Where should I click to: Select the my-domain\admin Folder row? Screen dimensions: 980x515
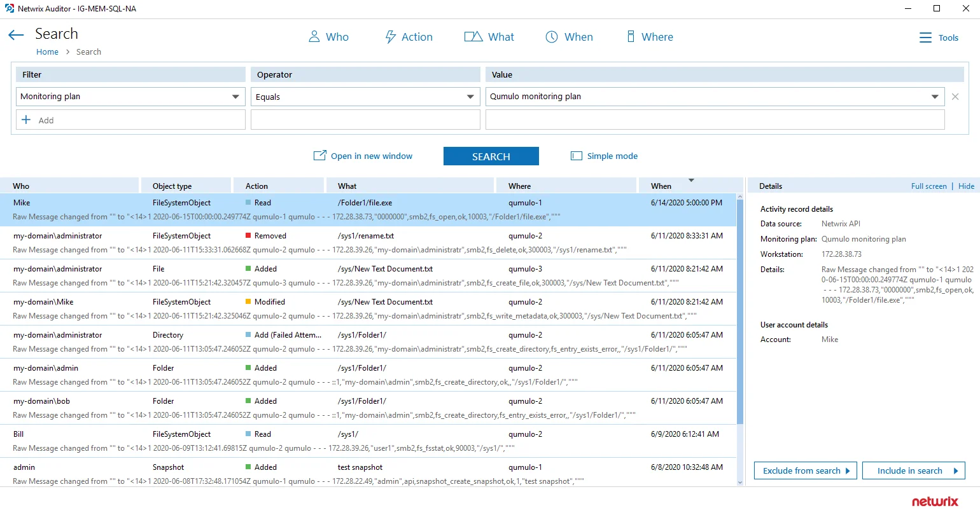(368, 375)
